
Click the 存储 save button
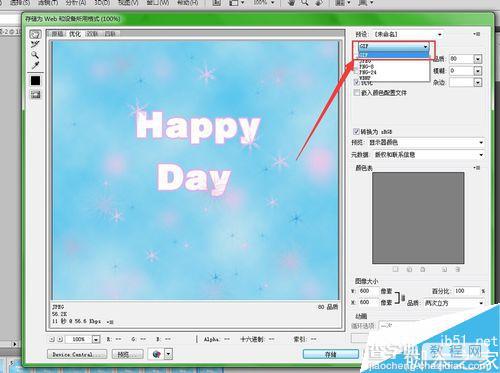point(331,354)
